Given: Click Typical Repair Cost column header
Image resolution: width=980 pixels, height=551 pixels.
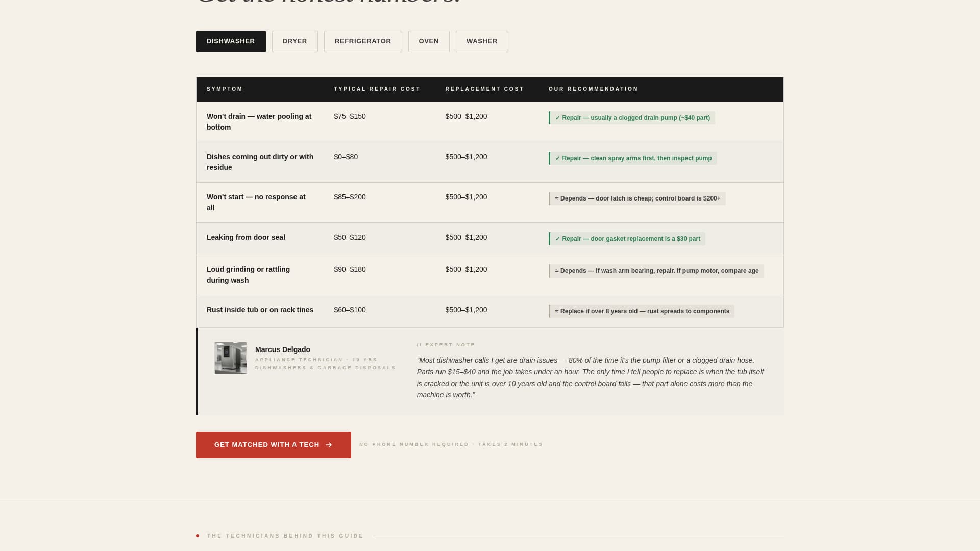Looking at the screenshot, I should [x=377, y=89].
